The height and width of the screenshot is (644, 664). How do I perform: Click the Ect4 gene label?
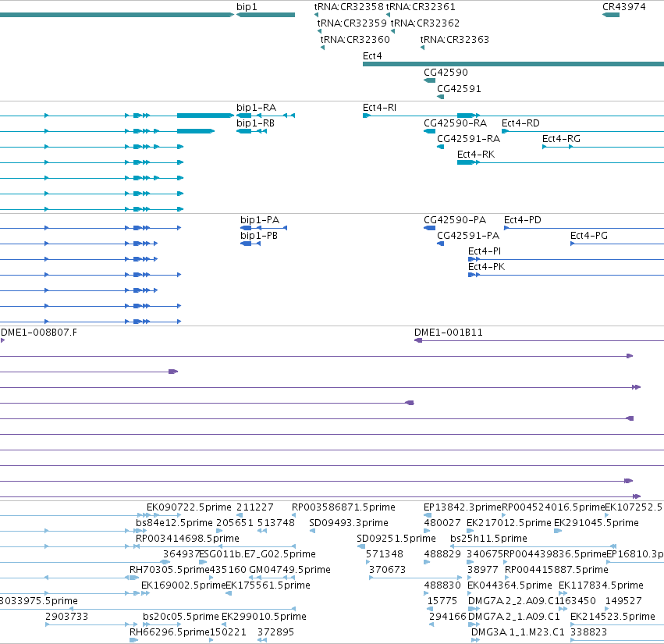(372, 56)
